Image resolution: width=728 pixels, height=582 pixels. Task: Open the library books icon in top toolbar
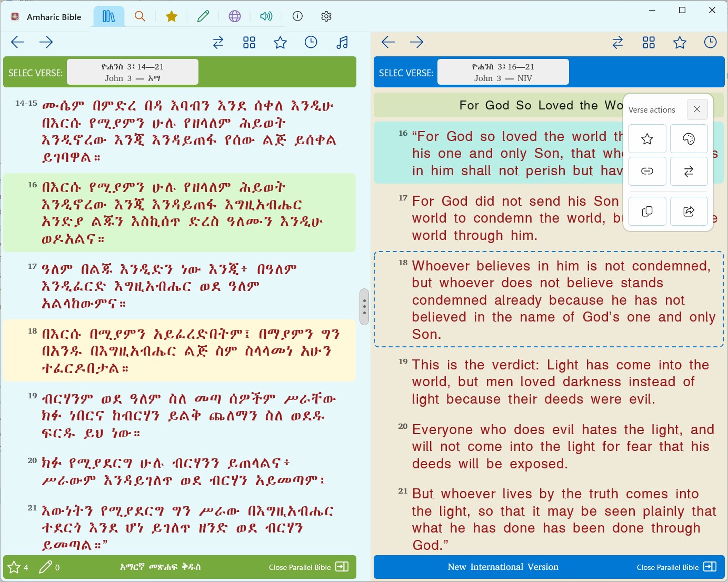click(x=108, y=16)
